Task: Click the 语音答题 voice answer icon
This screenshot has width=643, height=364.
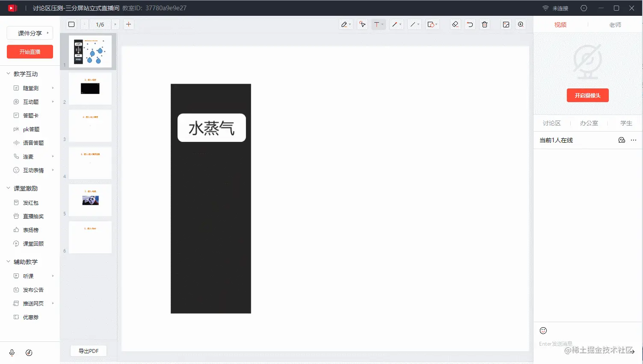Action: pos(15,143)
